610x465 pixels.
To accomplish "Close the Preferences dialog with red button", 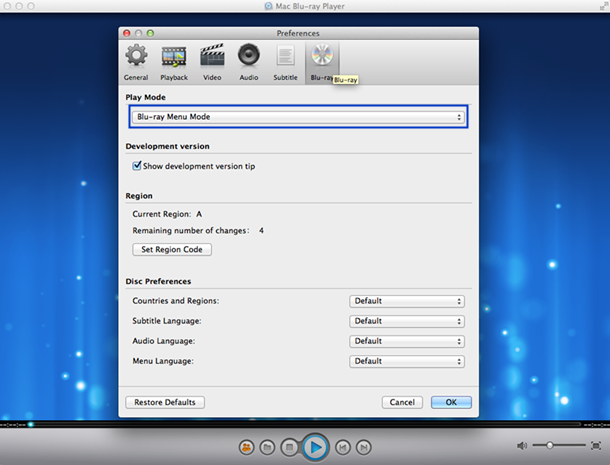I will (x=127, y=33).
